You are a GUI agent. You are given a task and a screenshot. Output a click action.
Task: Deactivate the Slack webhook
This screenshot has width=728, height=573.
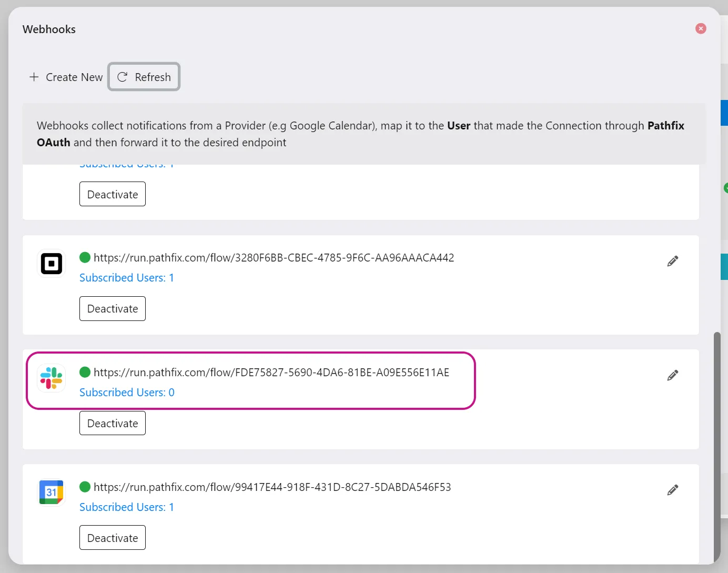point(113,423)
